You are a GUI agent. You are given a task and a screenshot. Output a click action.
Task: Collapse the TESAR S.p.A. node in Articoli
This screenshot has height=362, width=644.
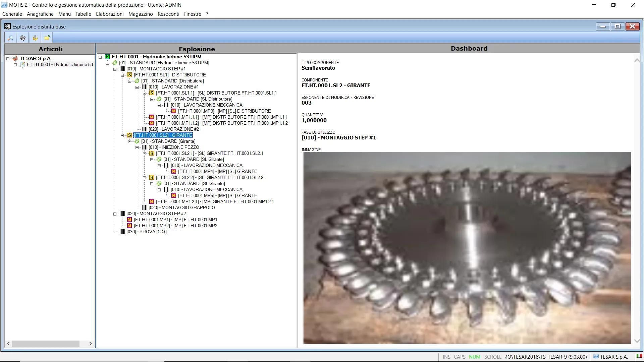coord(8,58)
